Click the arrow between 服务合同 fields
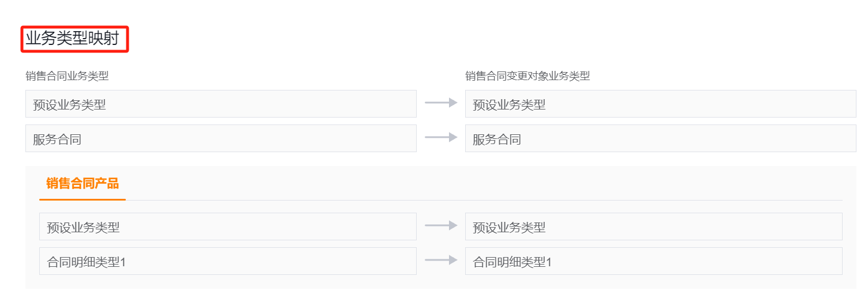 441,138
